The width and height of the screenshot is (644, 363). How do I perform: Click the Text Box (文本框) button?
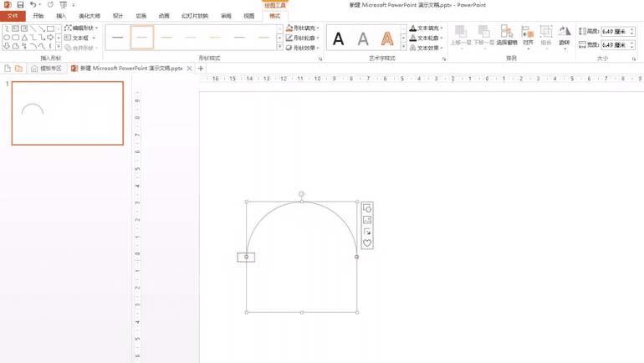click(x=81, y=38)
